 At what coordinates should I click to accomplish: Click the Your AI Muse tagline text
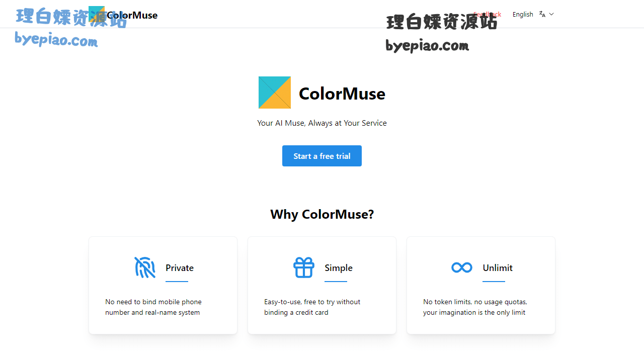point(322,123)
